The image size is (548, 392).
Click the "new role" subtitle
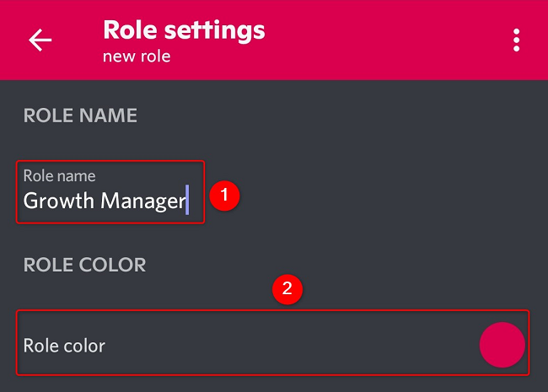[x=137, y=57]
